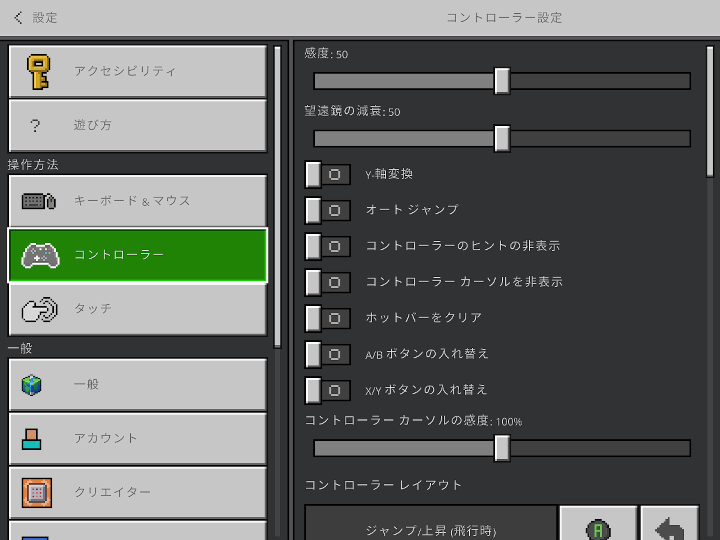Image resolution: width=720 pixels, height=540 pixels.
Task: Click the 操作方法 section label
Action: (x=33, y=165)
